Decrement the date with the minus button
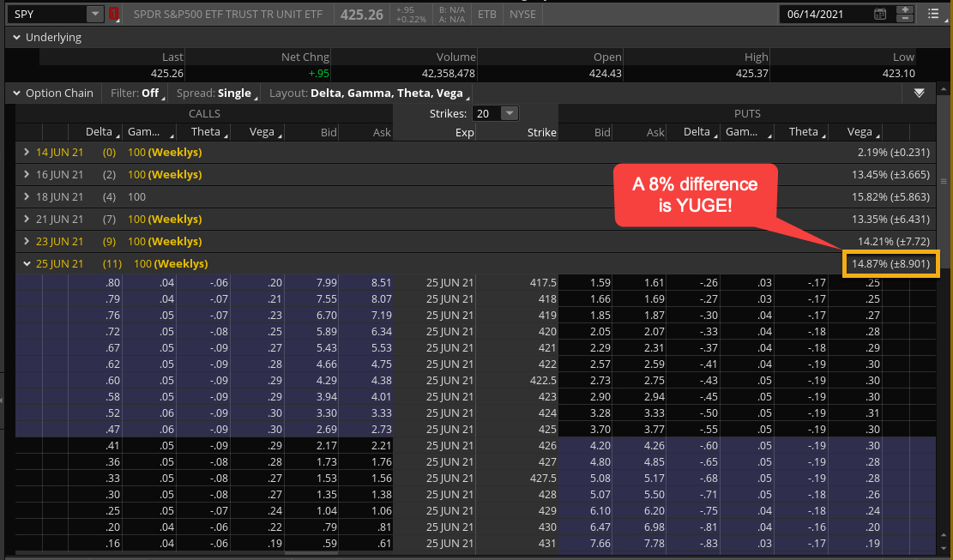This screenshot has width=953, height=560. point(904,19)
